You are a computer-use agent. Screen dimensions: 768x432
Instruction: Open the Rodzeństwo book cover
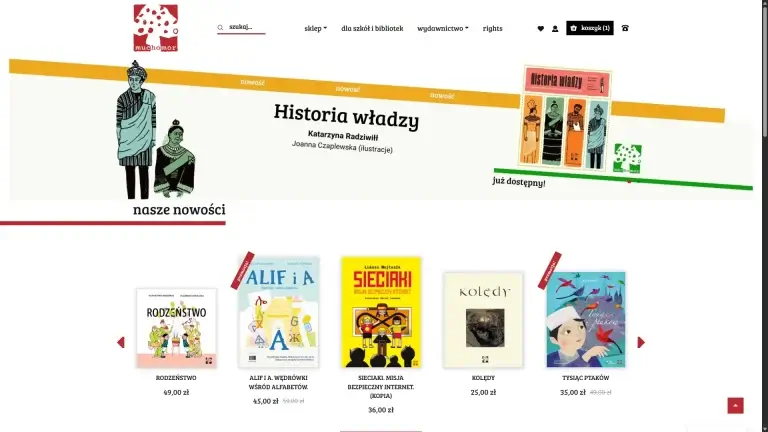click(x=176, y=328)
